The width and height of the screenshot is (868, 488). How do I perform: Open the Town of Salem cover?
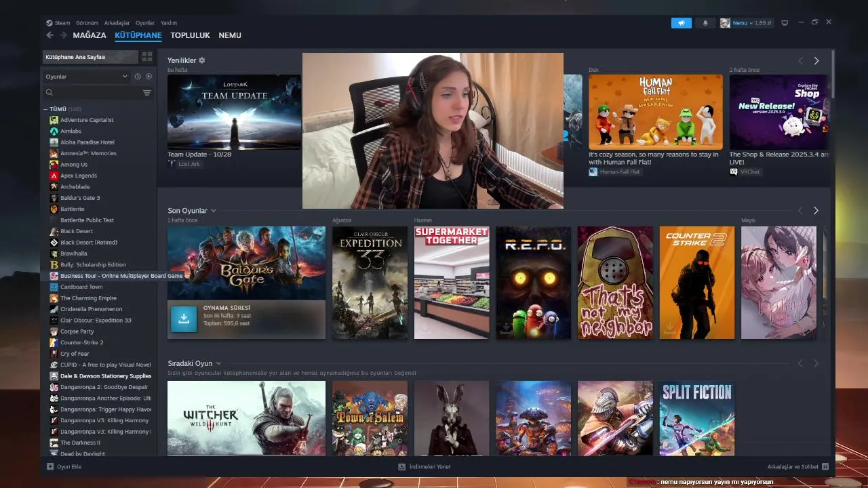click(x=370, y=418)
